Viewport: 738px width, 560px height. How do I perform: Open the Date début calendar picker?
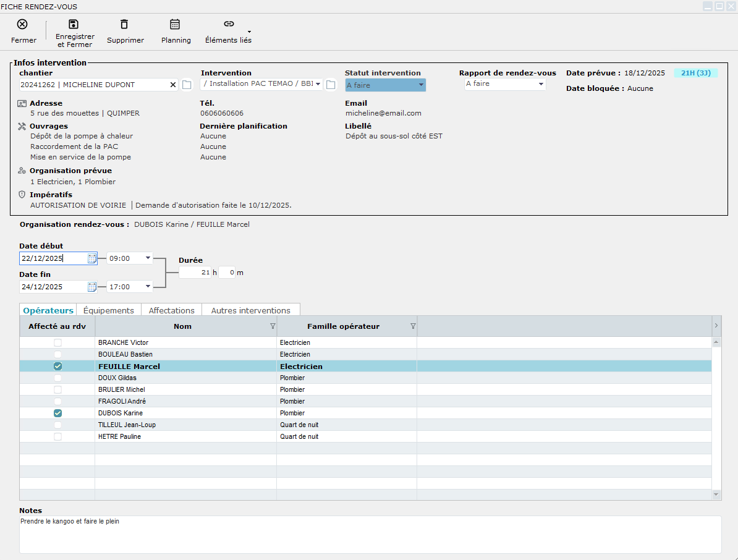tap(92, 258)
